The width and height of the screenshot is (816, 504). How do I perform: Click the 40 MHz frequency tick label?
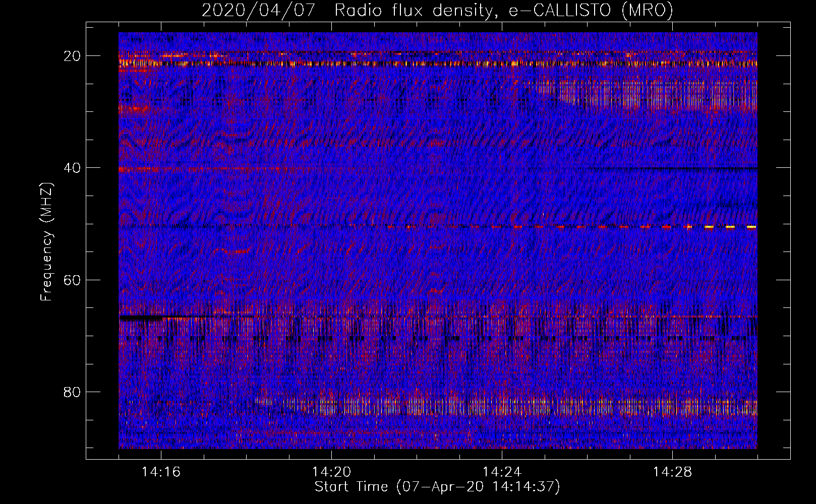click(x=72, y=168)
